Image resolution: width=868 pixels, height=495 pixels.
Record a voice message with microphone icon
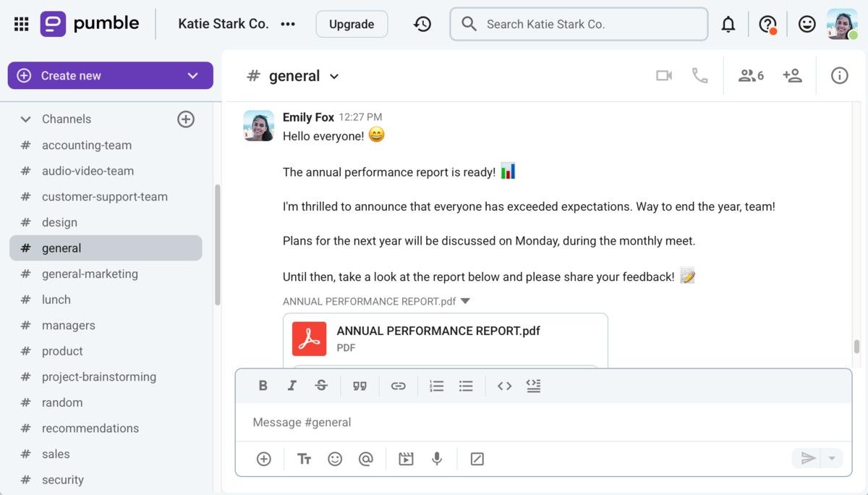pos(437,459)
